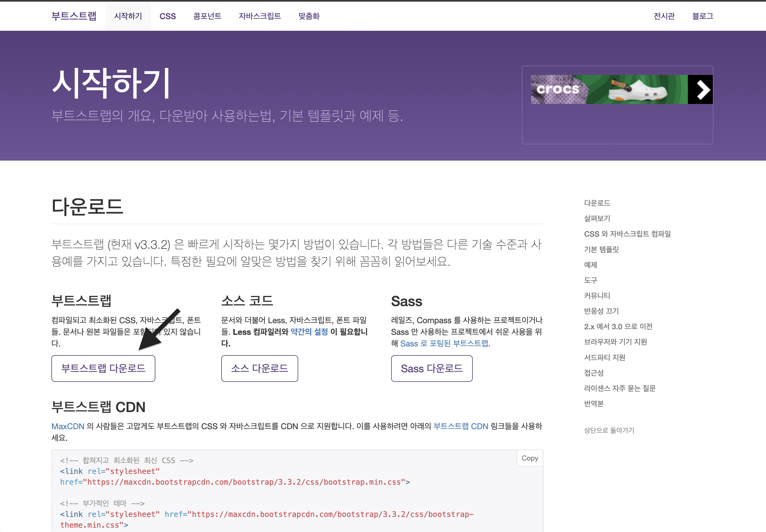Screen dimensions: 766x532
Task: Open the Sass 로 포팅된 부트스트랩 link
Action: pyautogui.click(x=444, y=343)
